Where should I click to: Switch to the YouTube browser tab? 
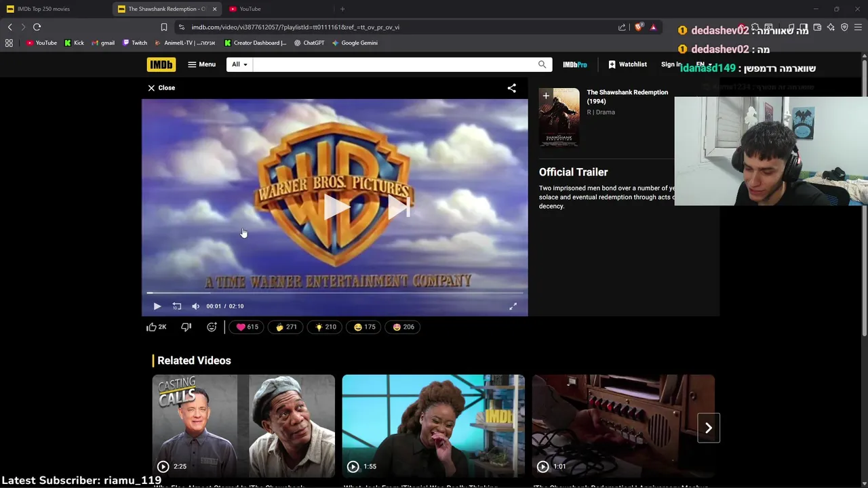pyautogui.click(x=277, y=9)
